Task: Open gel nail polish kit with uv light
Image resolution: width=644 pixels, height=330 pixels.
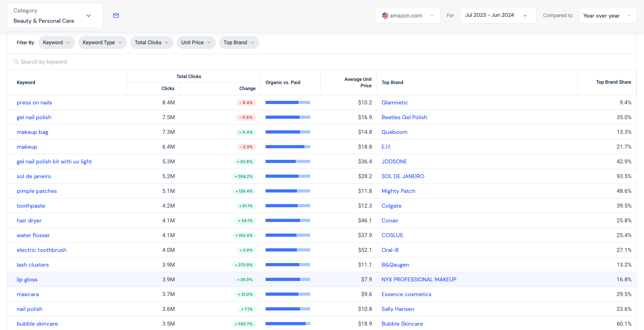Action: click(54, 161)
